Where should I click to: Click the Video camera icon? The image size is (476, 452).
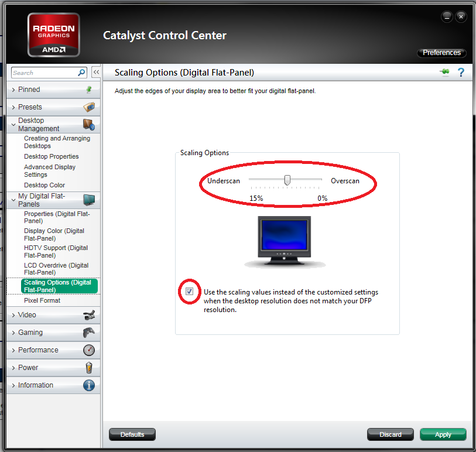pos(89,315)
